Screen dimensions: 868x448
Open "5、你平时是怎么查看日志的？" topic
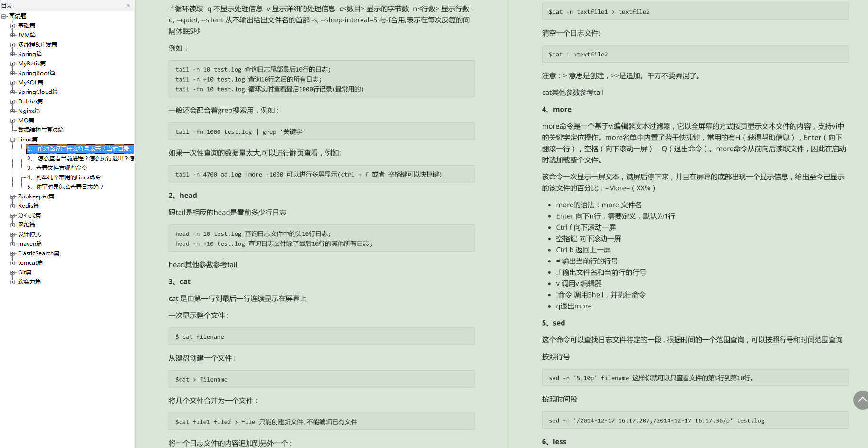(x=63, y=187)
